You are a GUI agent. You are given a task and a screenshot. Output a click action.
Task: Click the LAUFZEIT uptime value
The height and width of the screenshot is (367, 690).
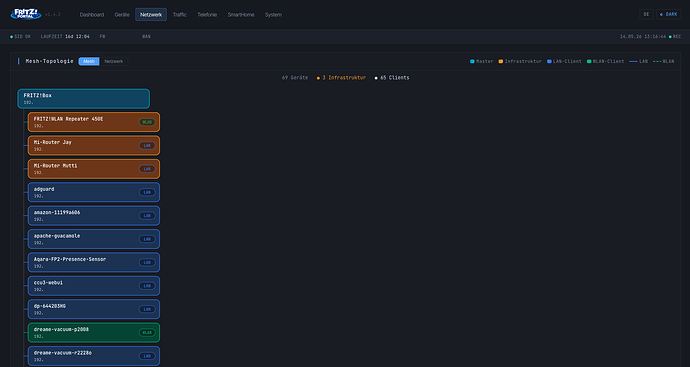(x=77, y=37)
